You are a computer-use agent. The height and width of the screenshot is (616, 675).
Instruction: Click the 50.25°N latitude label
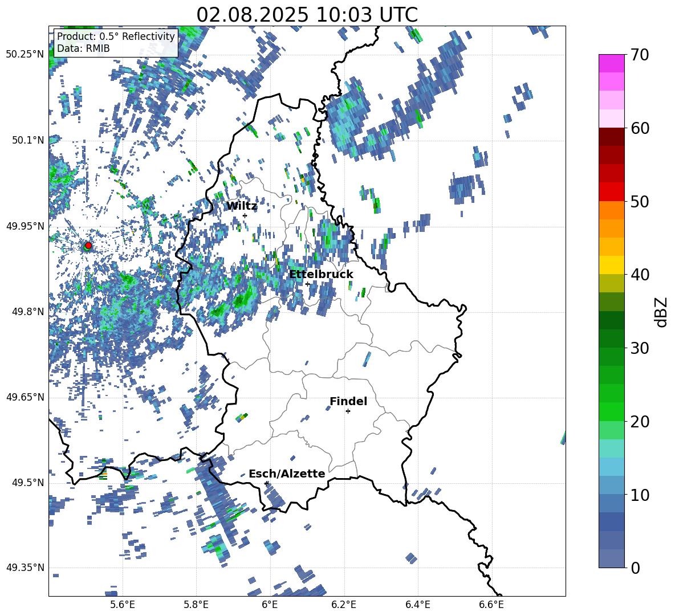point(25,54)
